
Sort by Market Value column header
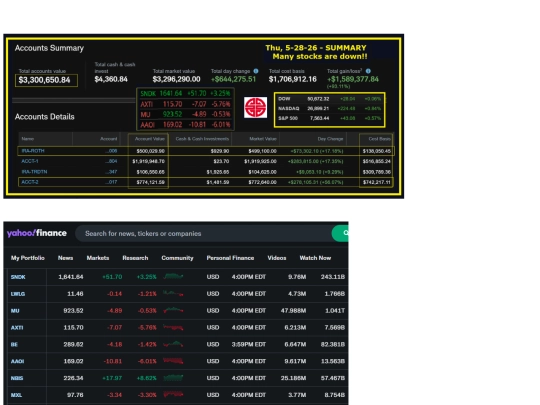263,139
